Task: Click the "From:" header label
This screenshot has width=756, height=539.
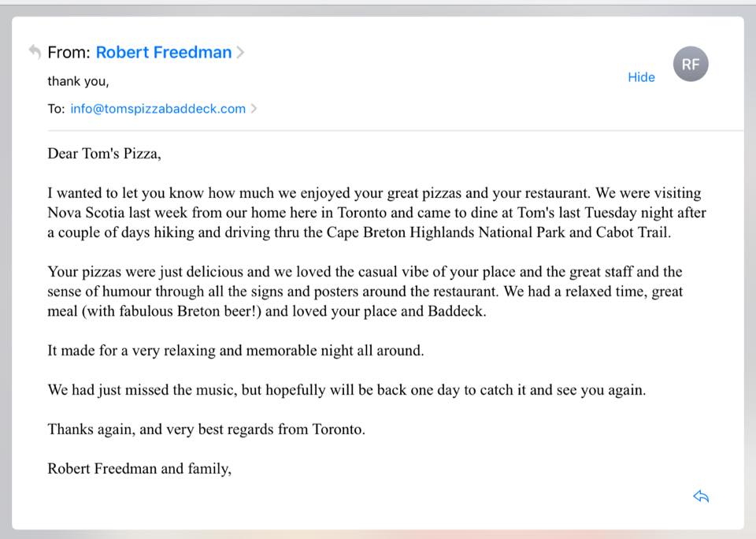Action: click(x=69, y=52)
